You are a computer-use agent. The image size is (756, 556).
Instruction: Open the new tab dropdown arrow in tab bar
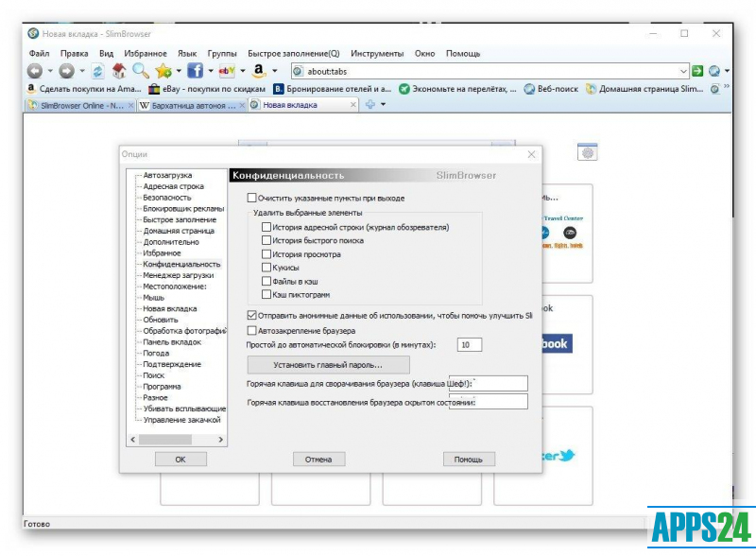click(x=383, y=105)
